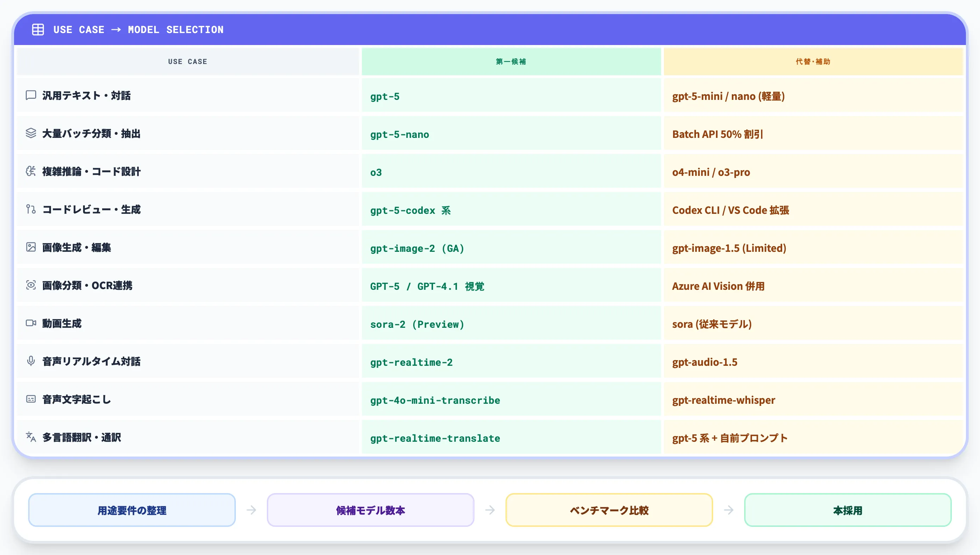Click the table grid icon in header
Screen dimensions: 980x555
tap(38, 29)
